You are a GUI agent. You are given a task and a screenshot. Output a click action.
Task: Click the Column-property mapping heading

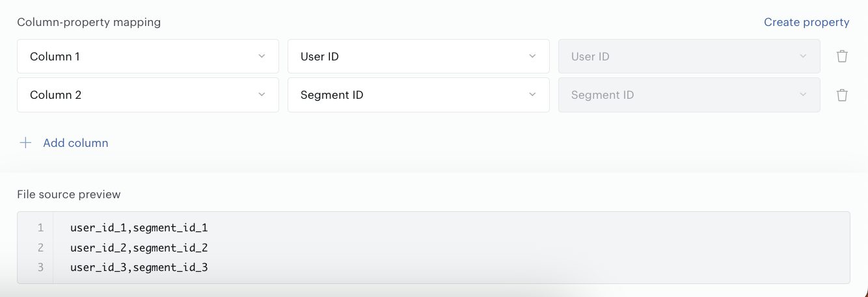[88, 22]
